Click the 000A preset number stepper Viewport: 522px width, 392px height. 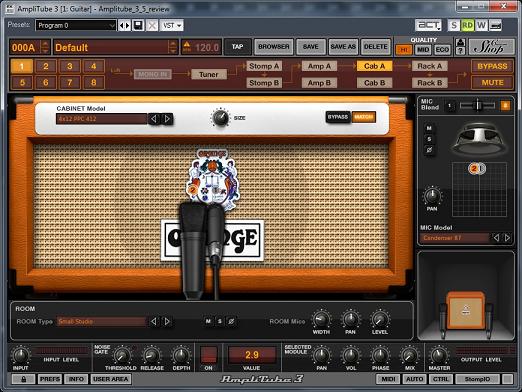tap(45, 47)
